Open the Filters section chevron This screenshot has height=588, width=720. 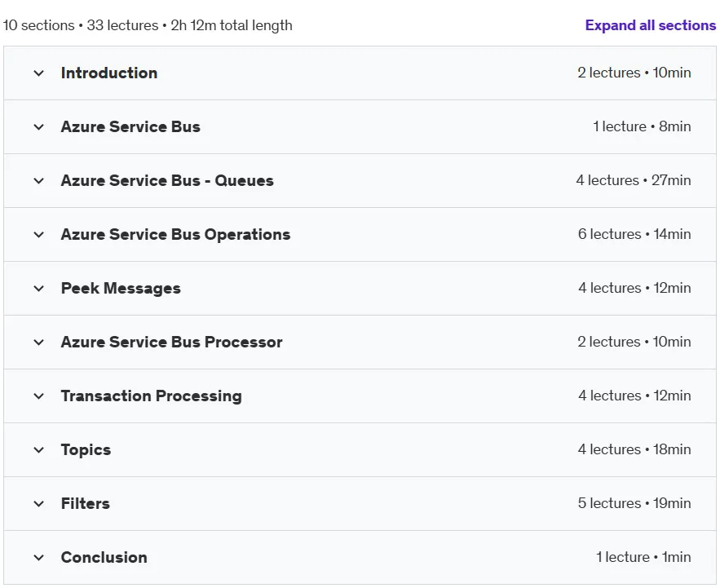pyautogui.click(x=39, y=503)
